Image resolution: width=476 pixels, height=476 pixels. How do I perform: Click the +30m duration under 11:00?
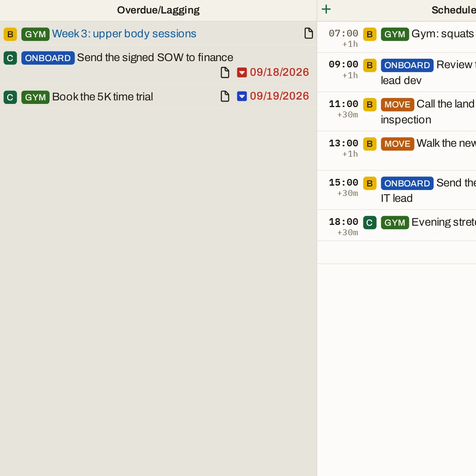tap(348, 115)
